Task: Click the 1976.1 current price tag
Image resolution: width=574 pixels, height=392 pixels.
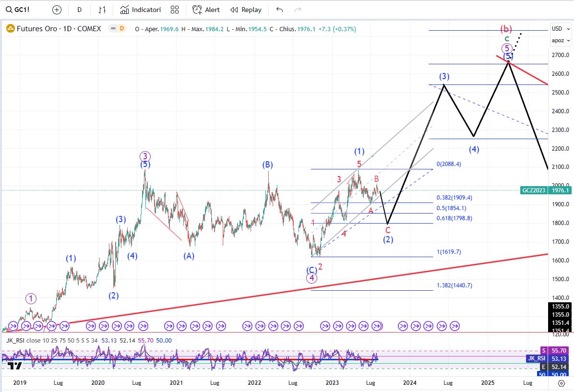Action: 560,190
